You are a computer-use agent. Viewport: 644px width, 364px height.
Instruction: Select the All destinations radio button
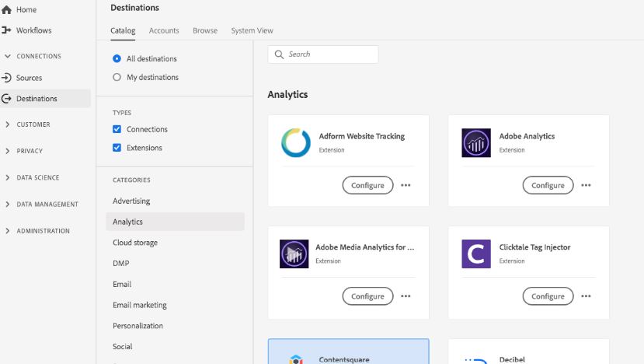click(x=117, y=58)
